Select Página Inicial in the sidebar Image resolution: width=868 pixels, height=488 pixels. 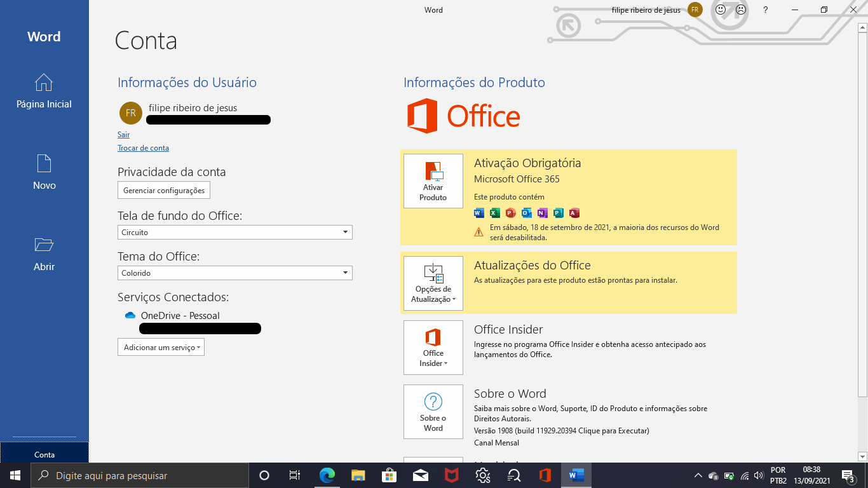(44, 91)
